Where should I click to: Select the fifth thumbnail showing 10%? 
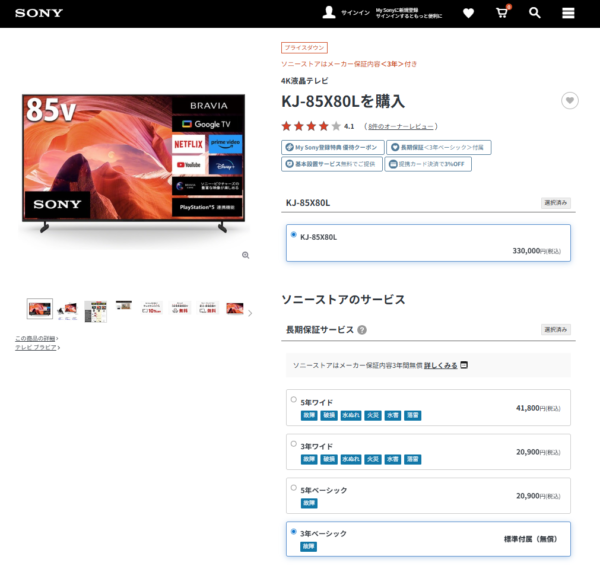[152, 308]
